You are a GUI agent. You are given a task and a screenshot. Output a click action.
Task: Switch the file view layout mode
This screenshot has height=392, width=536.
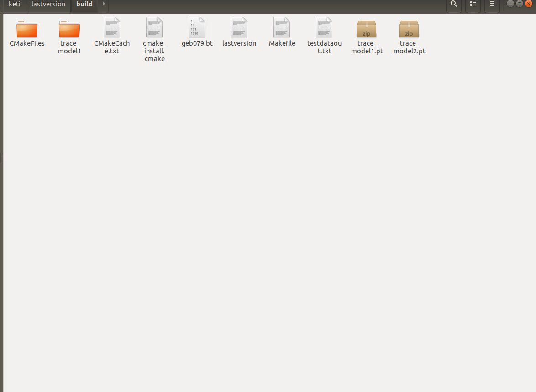473,4
